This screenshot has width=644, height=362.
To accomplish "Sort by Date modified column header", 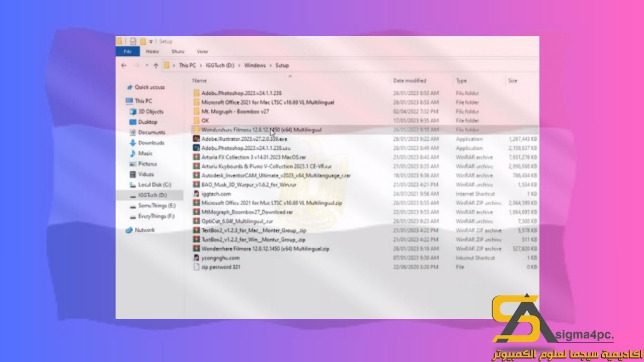I will [x=410, y=80].
